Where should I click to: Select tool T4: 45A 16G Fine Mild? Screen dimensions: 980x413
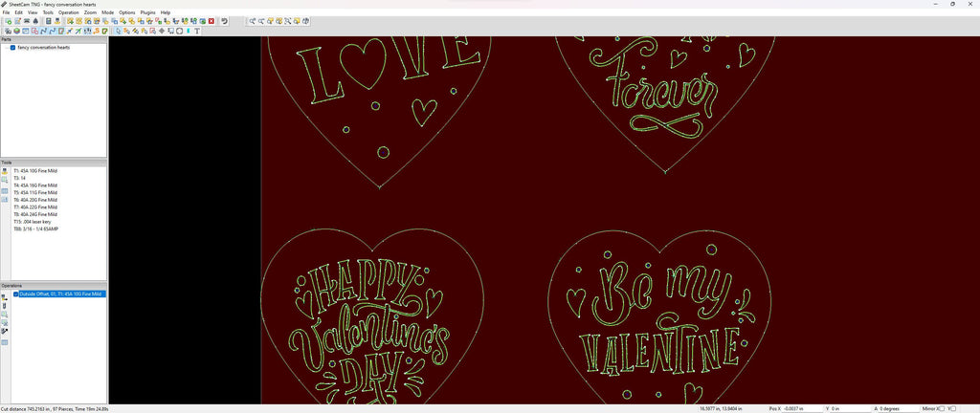[35, 185]
